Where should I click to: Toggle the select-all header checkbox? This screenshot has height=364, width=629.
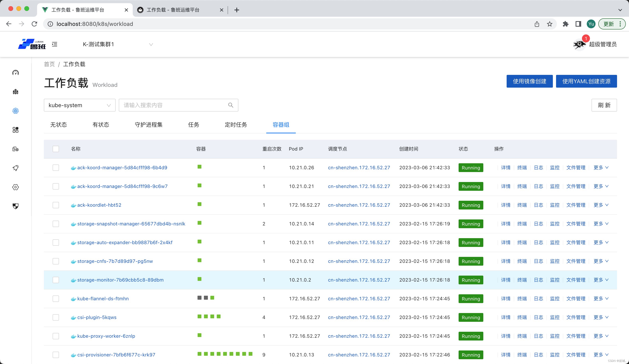[x=56, y=149]
